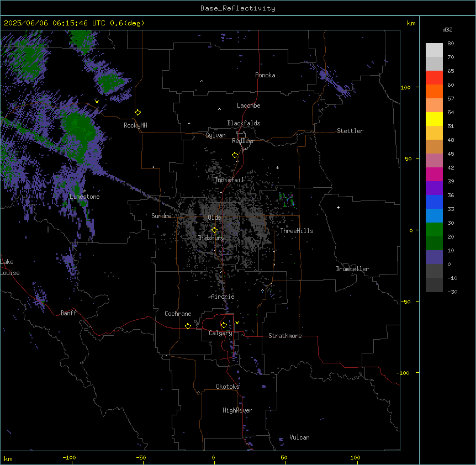The height and width of the screenshot is (465, 476).
Task: Pick the light gray 80–70 dBZ swatch
Action: pos(434,50)
